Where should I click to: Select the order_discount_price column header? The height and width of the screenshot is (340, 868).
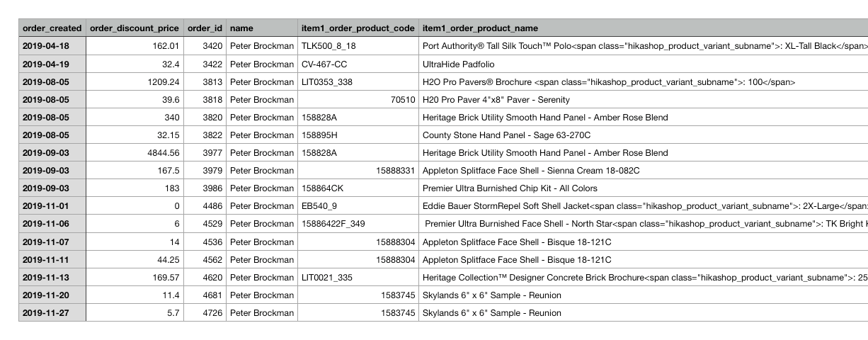coord(135,28)
